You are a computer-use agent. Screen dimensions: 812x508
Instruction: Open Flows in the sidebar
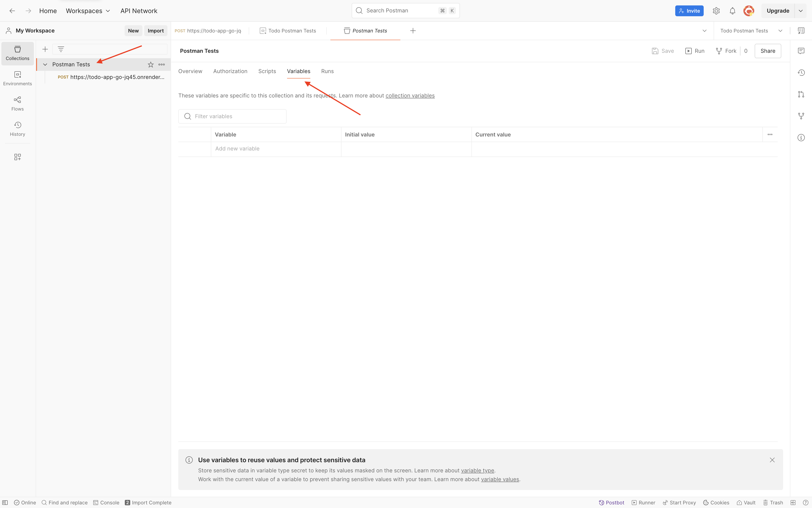pos(17,104)
